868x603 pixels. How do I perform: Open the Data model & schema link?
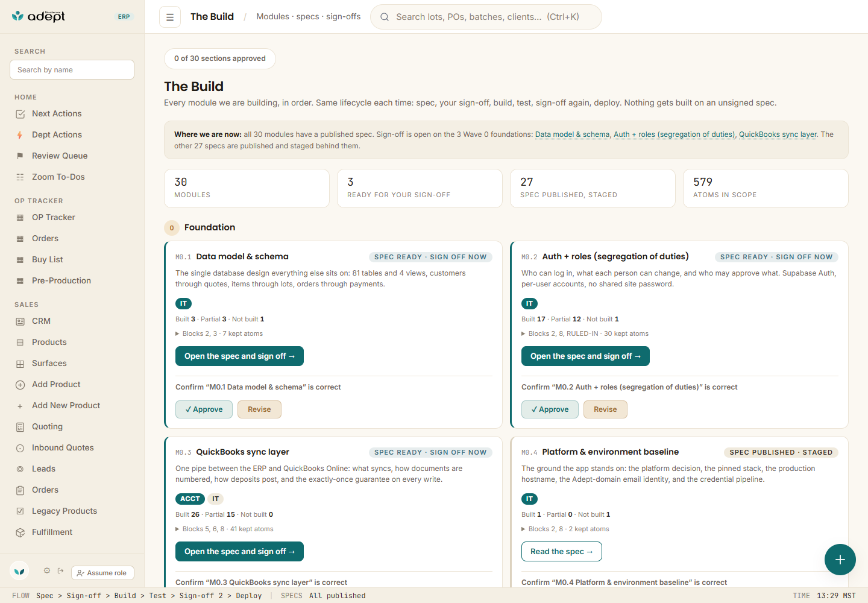tap(572, 134)
